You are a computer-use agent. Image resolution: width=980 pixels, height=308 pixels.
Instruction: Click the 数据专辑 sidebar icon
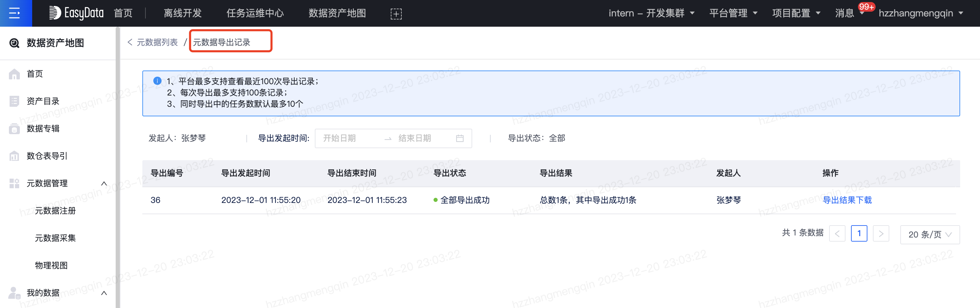[14, 129]
